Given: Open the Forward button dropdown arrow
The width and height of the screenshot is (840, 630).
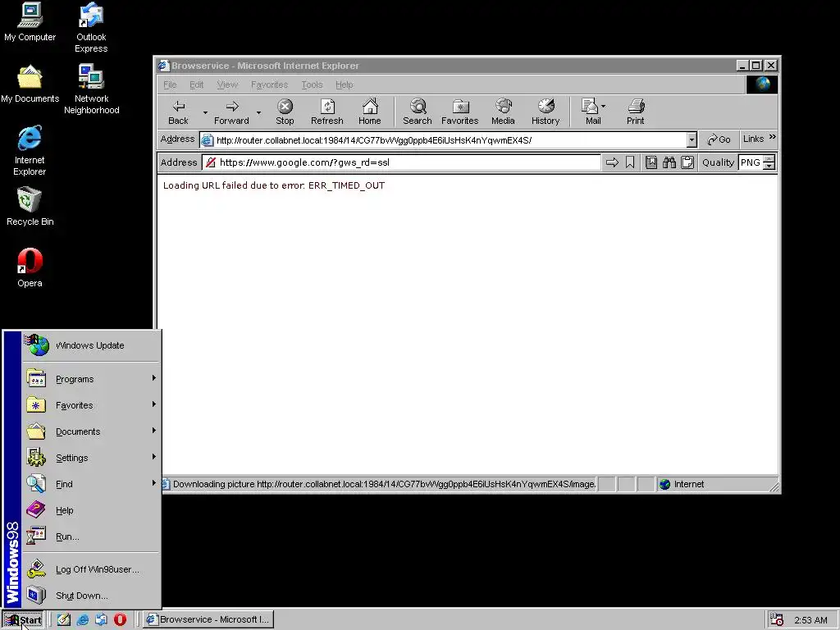Looking at the screenshot, I should pyautogui.click(x=258, y=112).
